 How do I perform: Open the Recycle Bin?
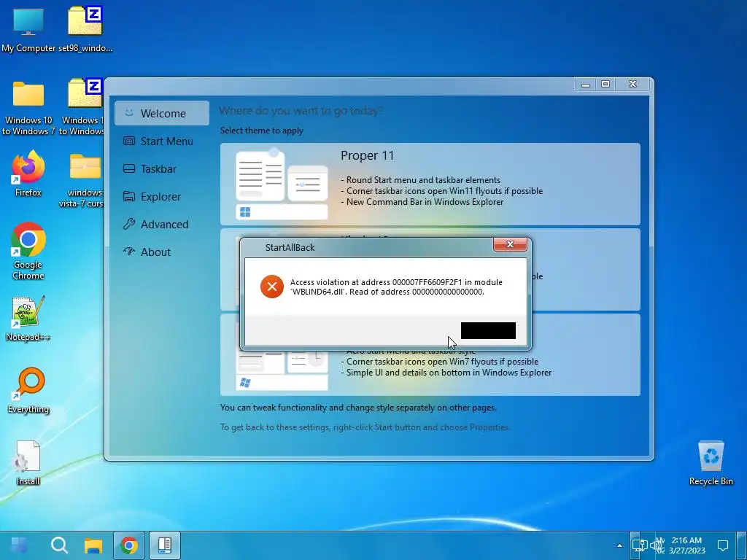711,463
